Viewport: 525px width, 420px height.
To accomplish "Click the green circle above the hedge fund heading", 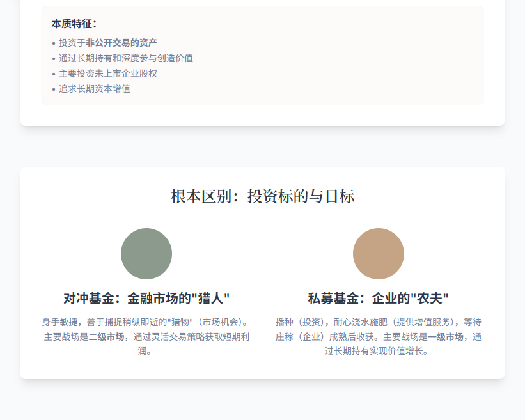I will [146, 254].
